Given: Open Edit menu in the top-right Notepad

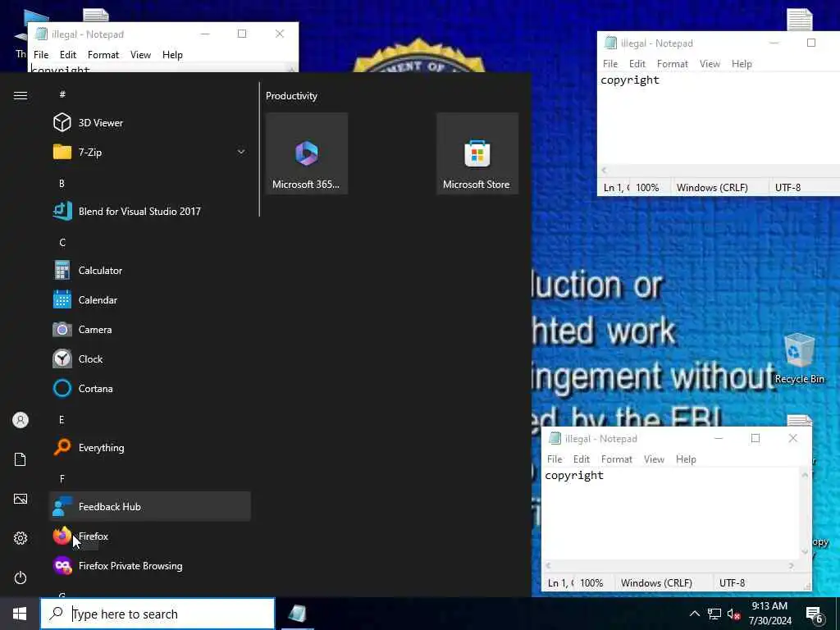Looking at the screenshot, I should (637, 64).
